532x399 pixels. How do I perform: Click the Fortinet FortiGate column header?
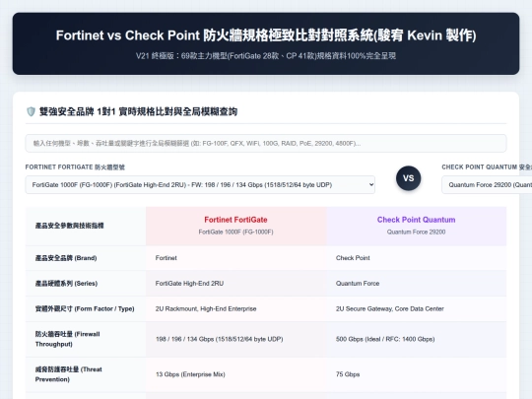point(235,226)
